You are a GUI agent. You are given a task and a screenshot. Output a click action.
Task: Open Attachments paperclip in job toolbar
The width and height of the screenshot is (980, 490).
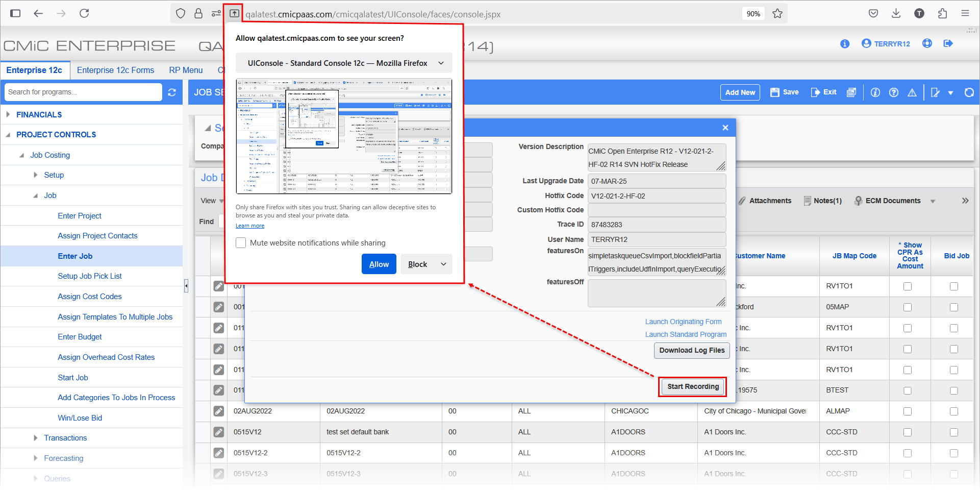pos(764,201)
